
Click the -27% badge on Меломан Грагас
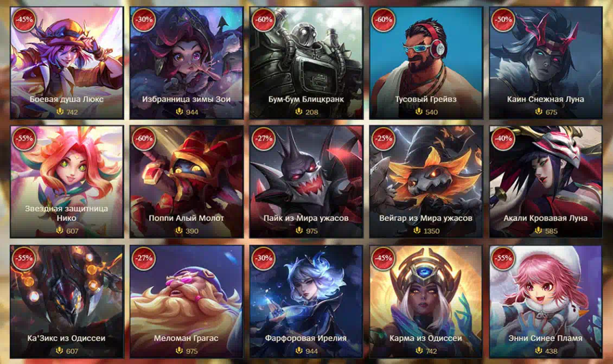[x=144, y=258]
